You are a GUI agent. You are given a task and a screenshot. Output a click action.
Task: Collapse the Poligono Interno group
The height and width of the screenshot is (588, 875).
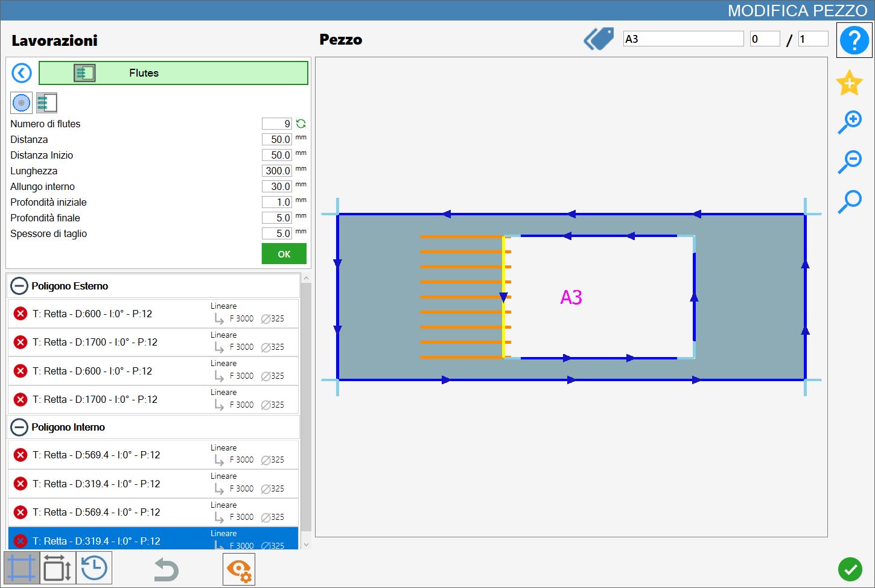click(x=19, y=427)
